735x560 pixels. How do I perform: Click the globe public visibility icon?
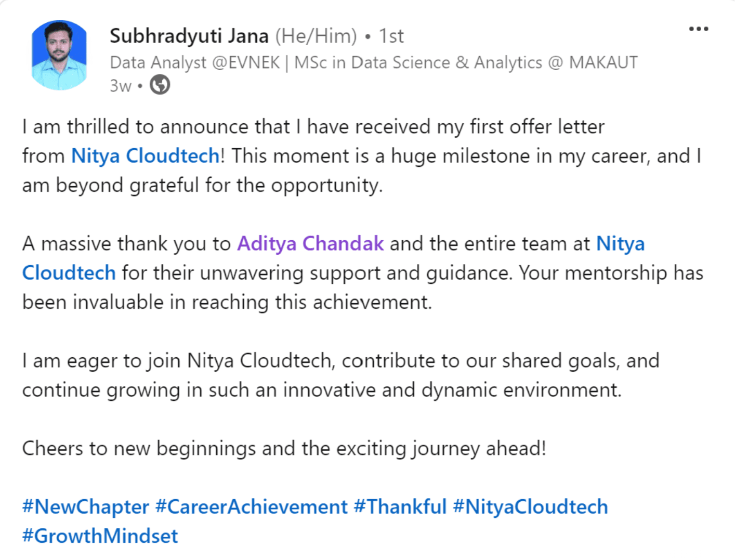click(x=160, y=85)
